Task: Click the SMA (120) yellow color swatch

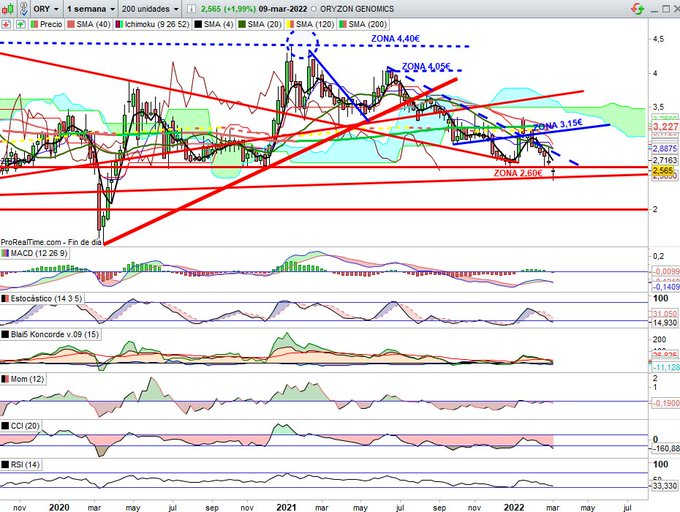Action: [x=291, y=24]
